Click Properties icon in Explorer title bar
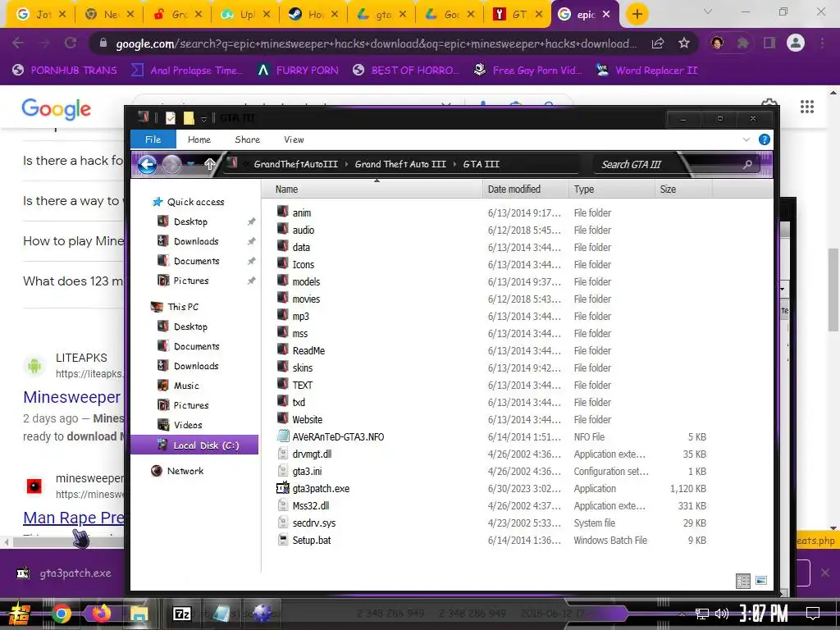 pyautogui.click(x=171, y=118)
